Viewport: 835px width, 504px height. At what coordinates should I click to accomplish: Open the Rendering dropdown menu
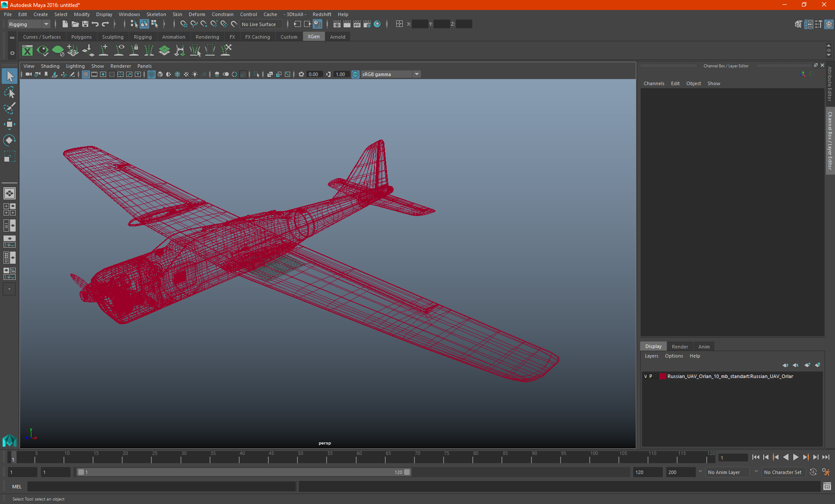(207, 37)
